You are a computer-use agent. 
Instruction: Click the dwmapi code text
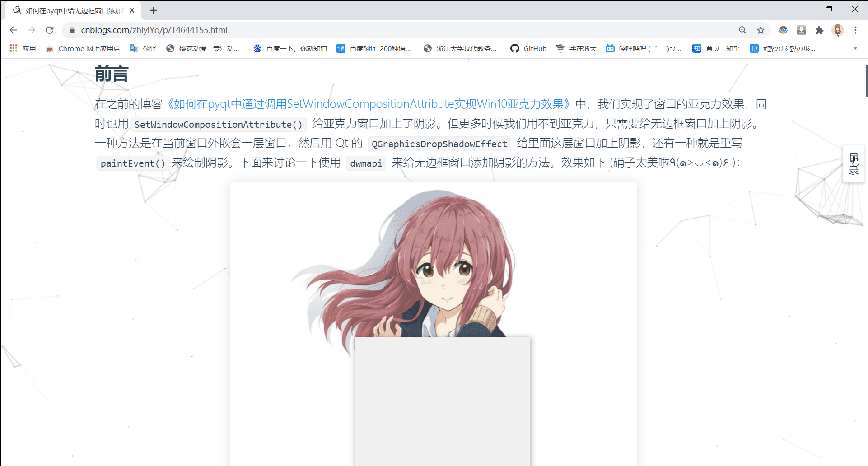366,163
